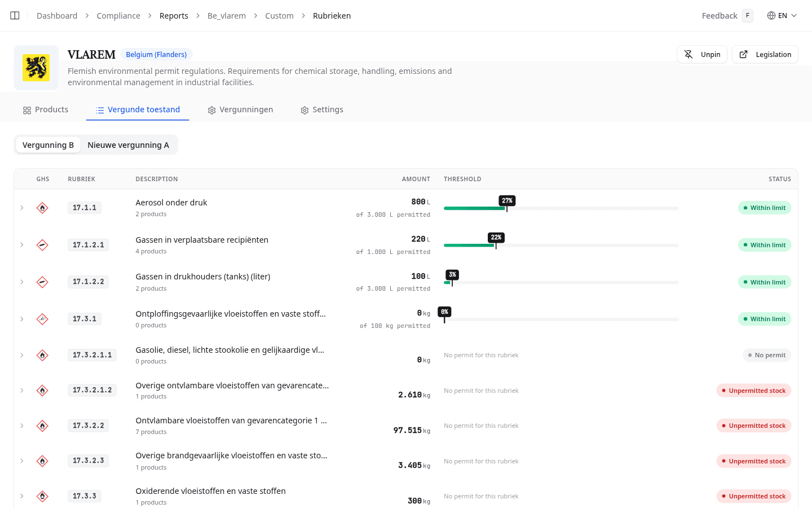Click rubriek code 17.3.2.2
Viewport: 812px width, 508px height.
[89, 426]
